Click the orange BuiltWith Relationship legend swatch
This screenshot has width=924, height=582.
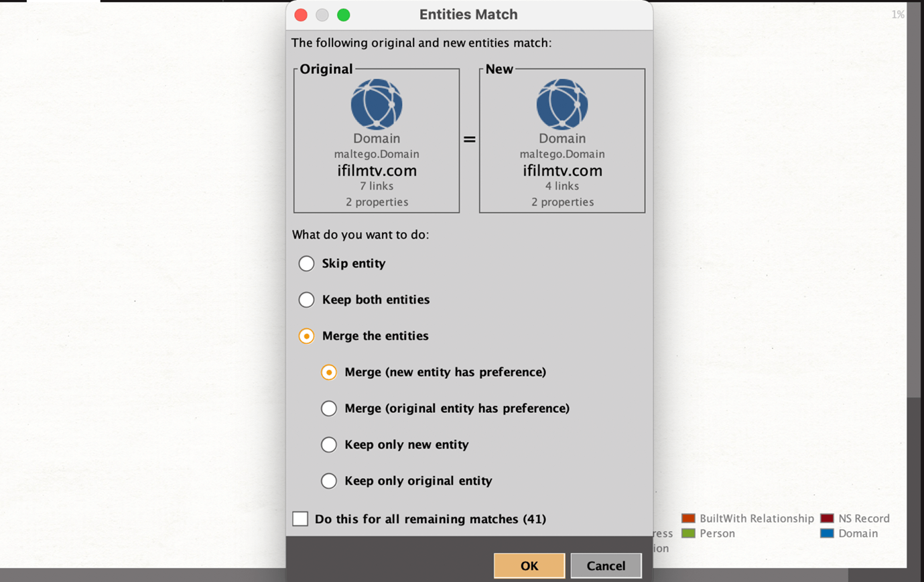pyautogui.click(x=688, y=518)
